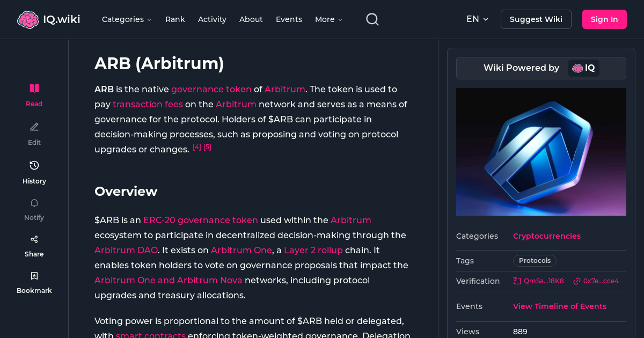The image size is (644, 338).
Task: Open the Share icon
Action: (x=34, y=239)
